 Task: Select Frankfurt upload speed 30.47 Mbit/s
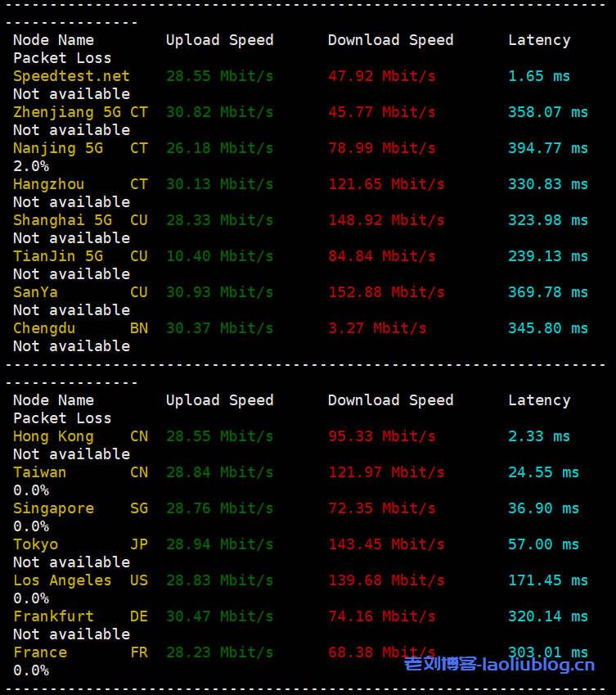click(x=219, y=616)
